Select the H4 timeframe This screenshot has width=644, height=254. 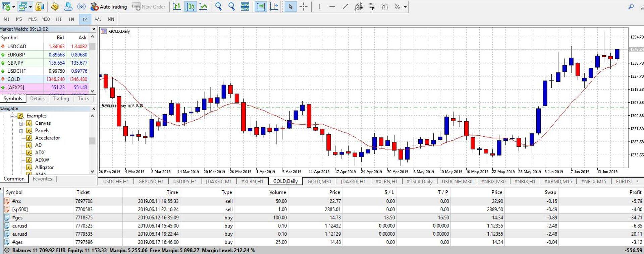coord(71,19)
